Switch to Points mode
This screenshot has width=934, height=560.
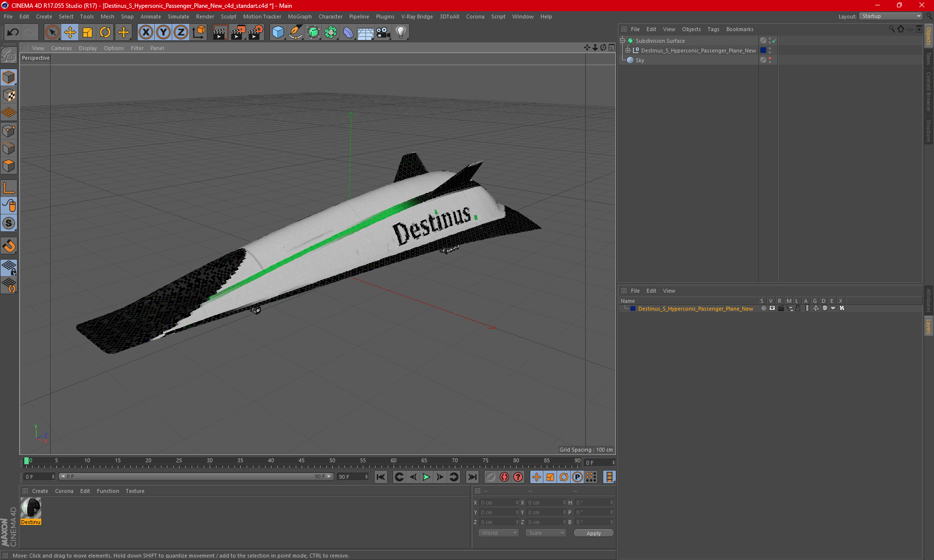tap(9, 131)
